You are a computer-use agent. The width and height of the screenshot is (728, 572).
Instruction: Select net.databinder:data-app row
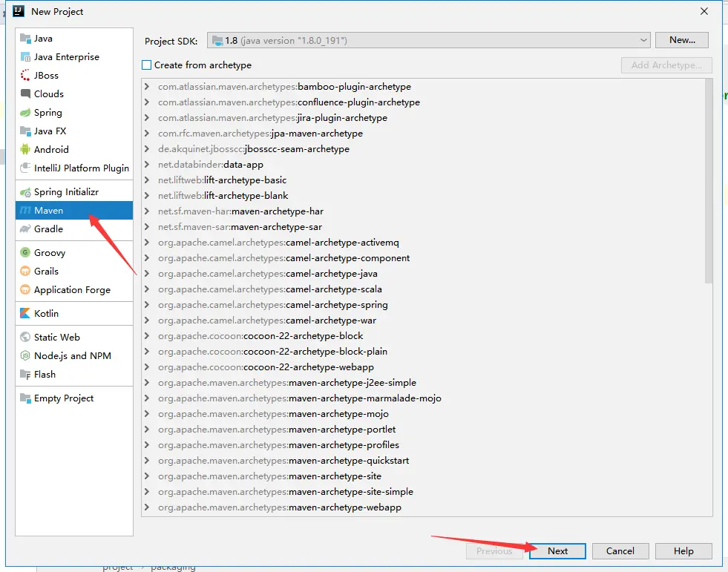point(210,165)
